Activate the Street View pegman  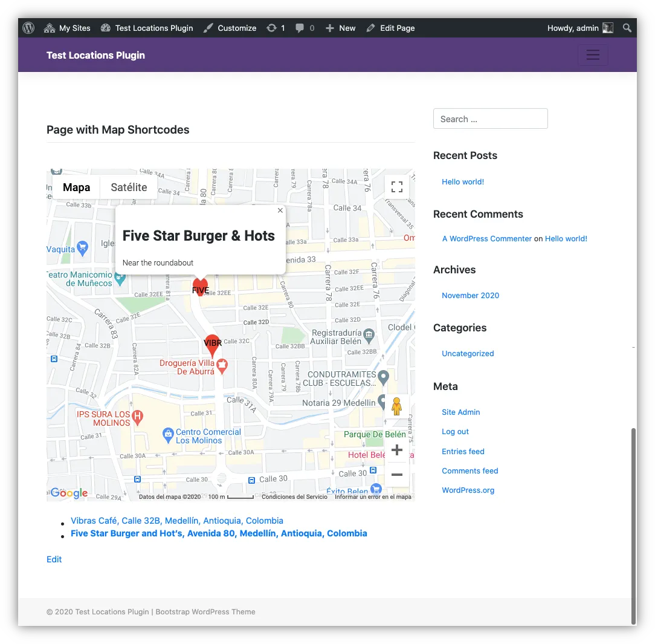point(397,406)
